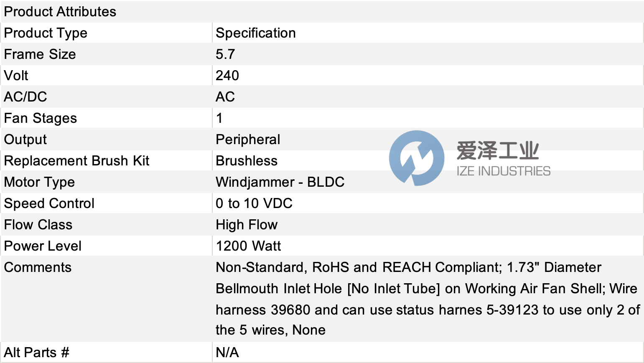Viewport: 644px width, 363px height.
Task: Click the IZE INDUSTRIES watermark text
Action: [x=503, y=171]
